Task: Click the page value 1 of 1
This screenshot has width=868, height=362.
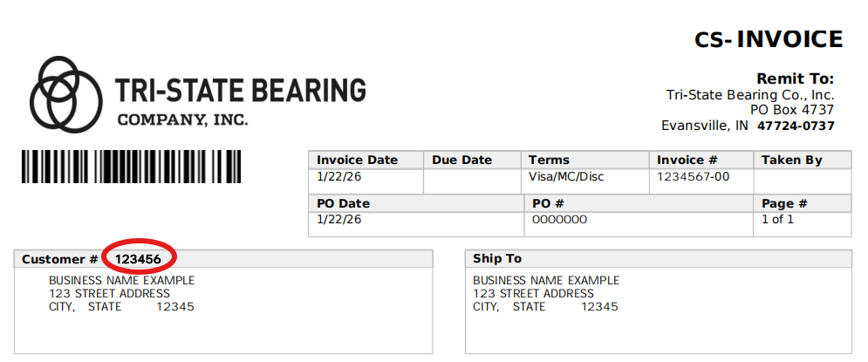Action: [777, 219]
